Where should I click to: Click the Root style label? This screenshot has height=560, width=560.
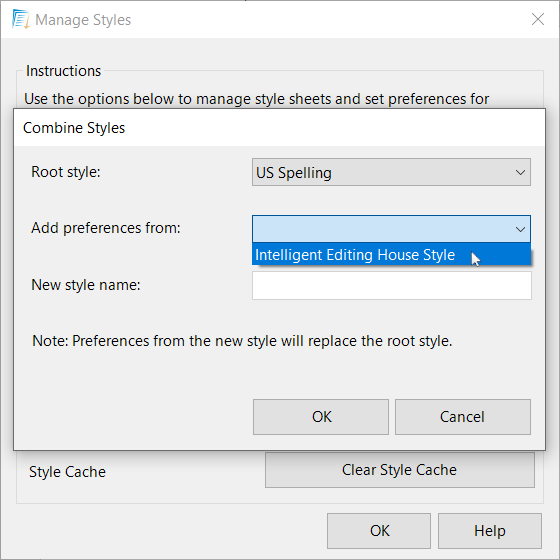[x=66, y=172]
